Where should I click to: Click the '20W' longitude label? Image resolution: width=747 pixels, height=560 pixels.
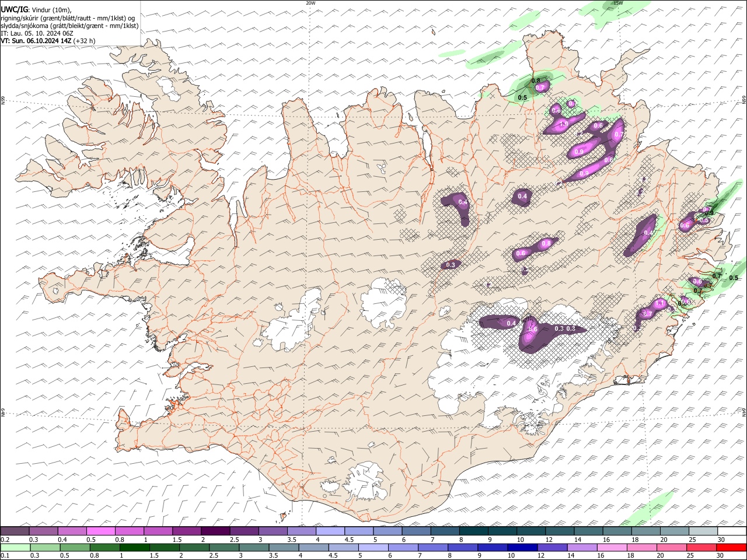coord(310,3)
